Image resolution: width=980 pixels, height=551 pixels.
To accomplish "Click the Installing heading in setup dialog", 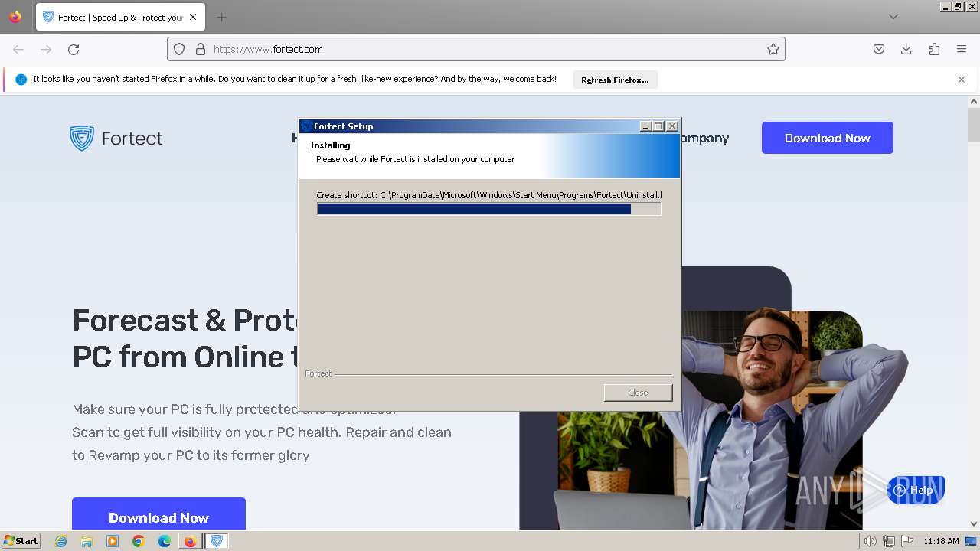I will coord(331,145).
